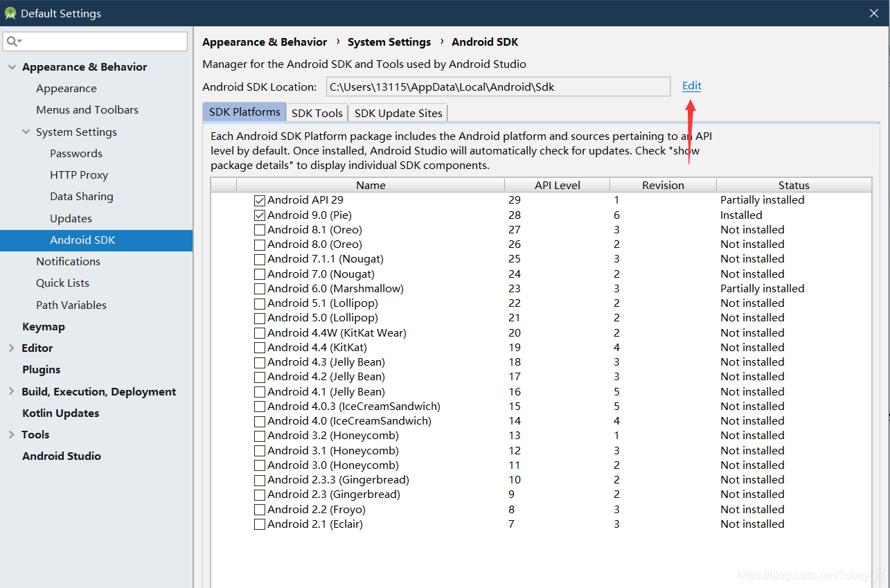This screenshot has height=588, width=890.
Task: Check Android 5.0 (Lollipop) checkbox
Action: coord(260,318)
